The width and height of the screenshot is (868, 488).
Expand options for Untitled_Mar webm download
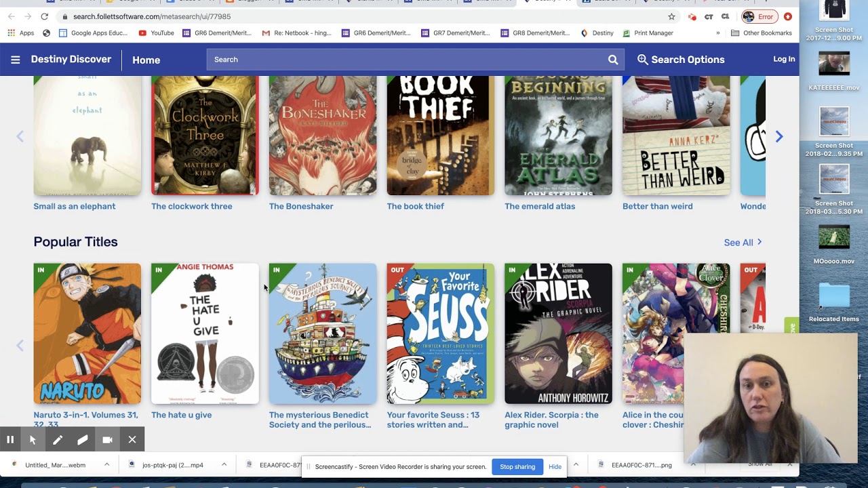106,465
